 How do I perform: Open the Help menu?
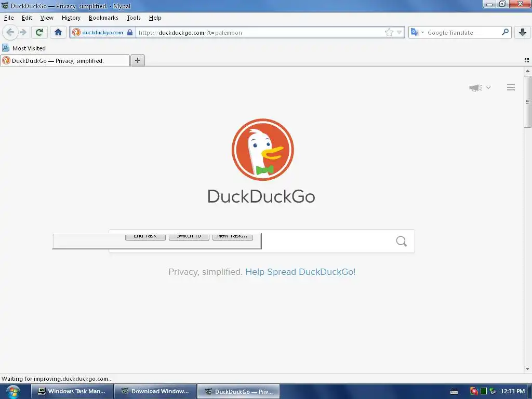tap(155, 18)
